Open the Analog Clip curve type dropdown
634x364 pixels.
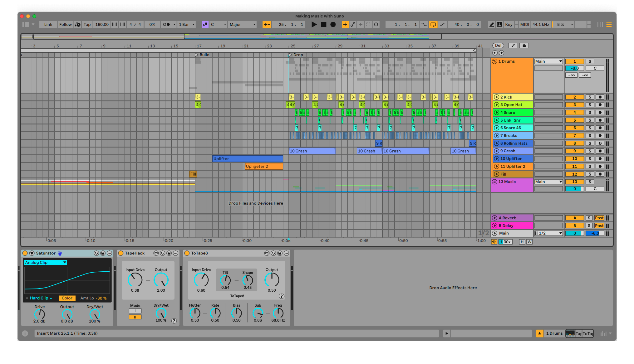(46, 262)
